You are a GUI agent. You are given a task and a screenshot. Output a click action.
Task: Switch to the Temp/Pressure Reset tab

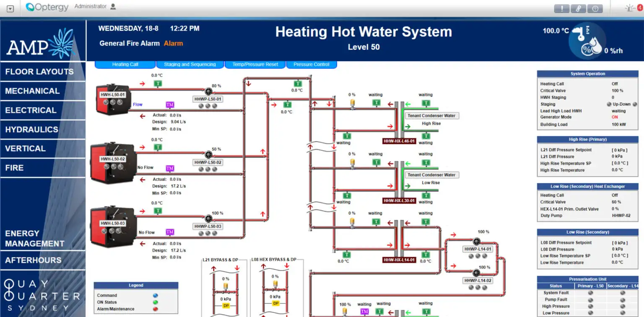[x=255, y=64]
